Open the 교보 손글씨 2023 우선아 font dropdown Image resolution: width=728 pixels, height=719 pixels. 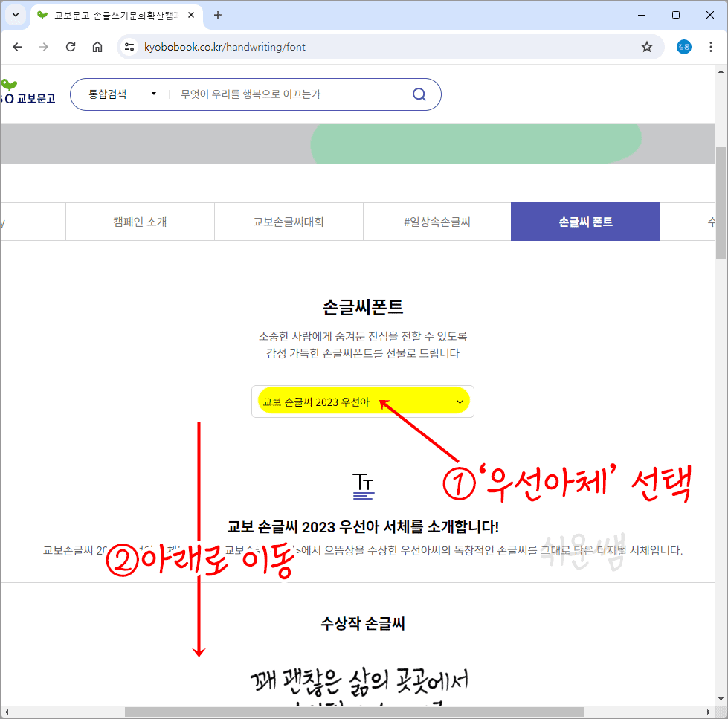[x=363, y=401]
